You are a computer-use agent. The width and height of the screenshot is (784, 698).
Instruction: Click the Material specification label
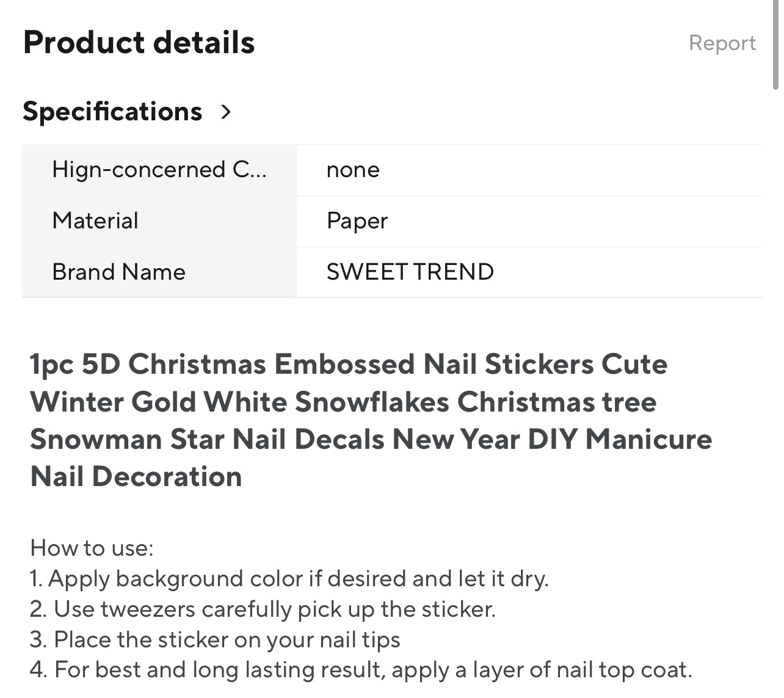click(x=95, y=220)
